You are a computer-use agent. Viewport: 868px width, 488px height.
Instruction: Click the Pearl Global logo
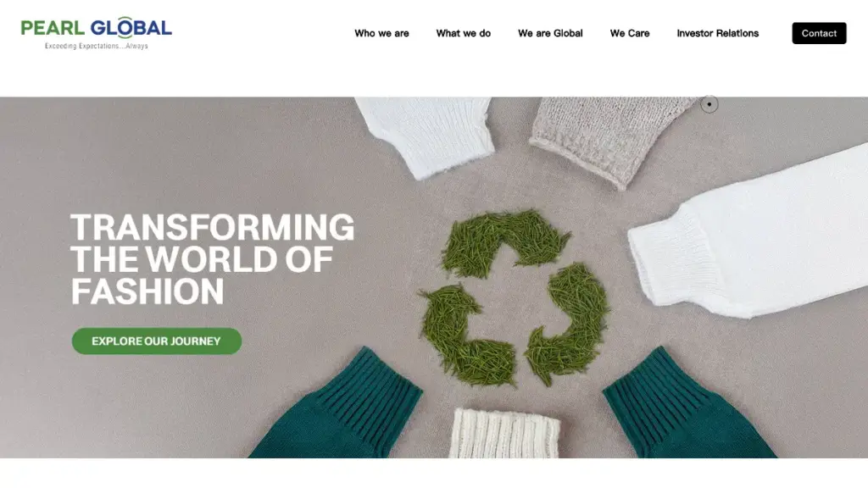point(97,33)
